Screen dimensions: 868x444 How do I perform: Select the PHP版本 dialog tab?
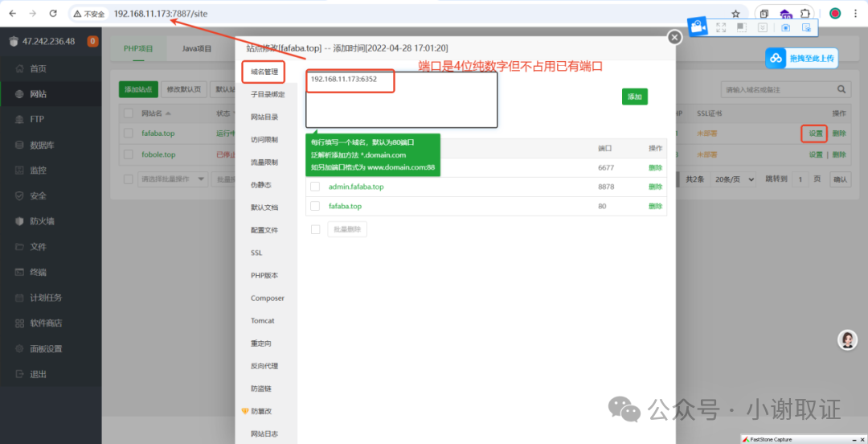click(x=264, y=276)
